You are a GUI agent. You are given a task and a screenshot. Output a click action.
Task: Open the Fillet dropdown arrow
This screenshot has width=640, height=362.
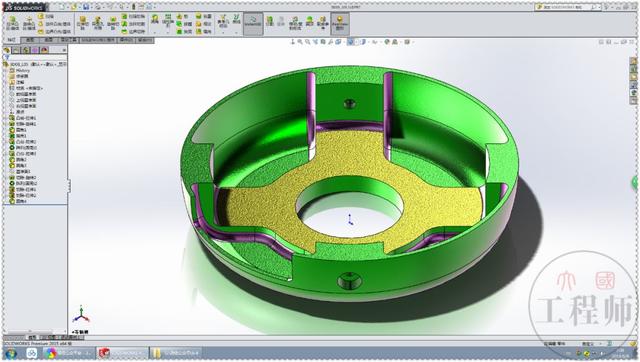tap(154, 33)
